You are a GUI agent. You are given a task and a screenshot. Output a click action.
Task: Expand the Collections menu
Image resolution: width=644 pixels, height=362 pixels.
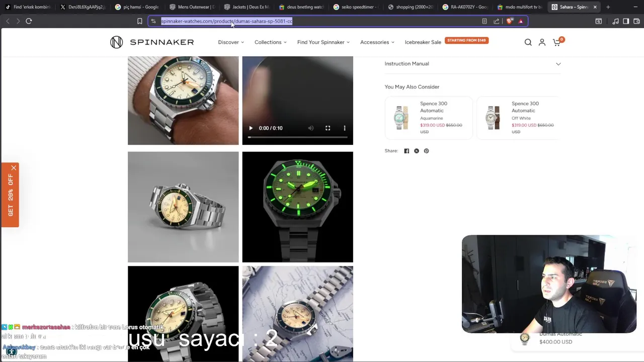271,42
